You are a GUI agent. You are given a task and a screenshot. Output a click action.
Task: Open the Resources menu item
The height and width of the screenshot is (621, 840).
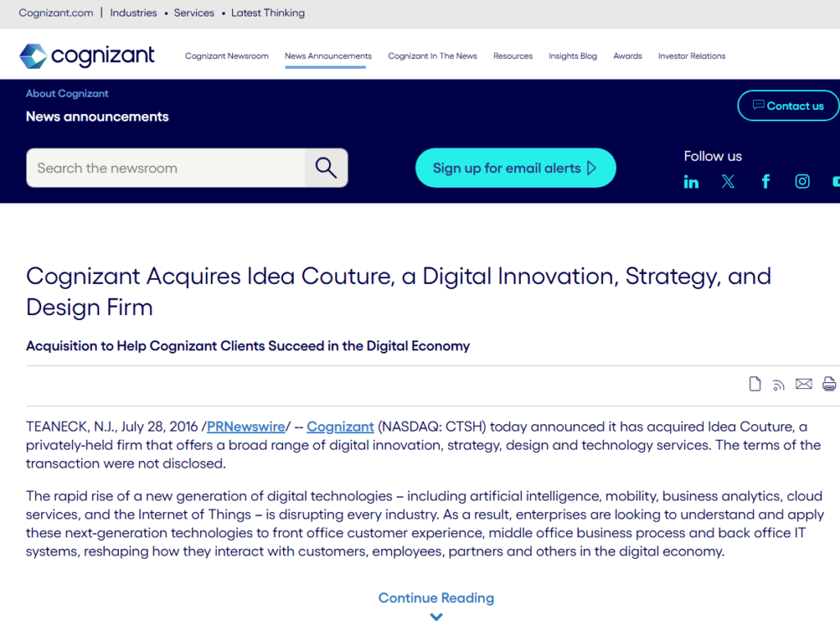pos(513,56)
